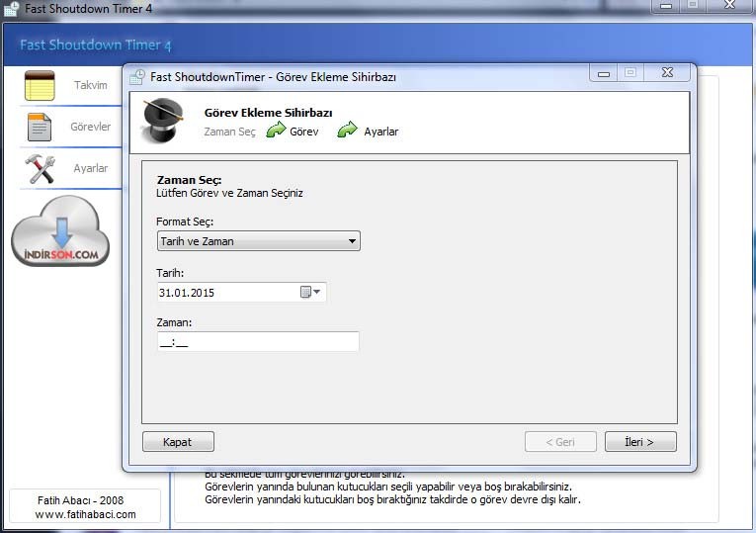This screenshot has height=533, width=756.
Task: Click the Zaman time input field
Action: [258, 342]
